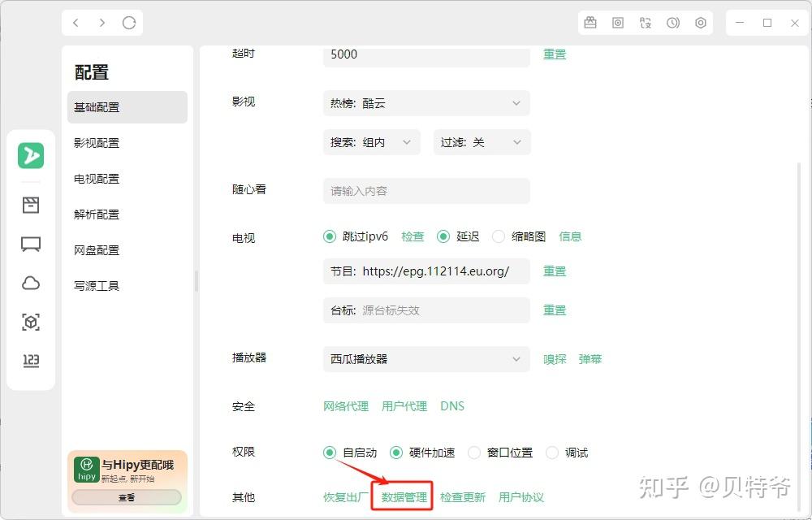Enable the 缩略图 thumbnail option

click(498, 236)
